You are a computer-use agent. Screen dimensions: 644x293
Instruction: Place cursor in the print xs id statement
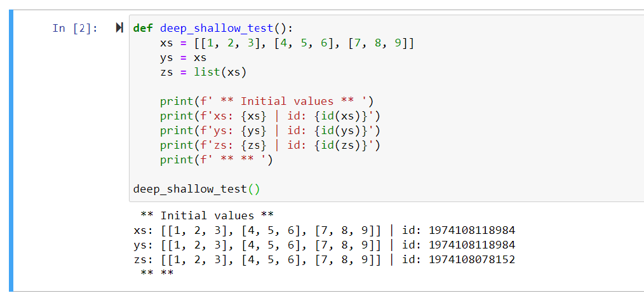point(270,116)
